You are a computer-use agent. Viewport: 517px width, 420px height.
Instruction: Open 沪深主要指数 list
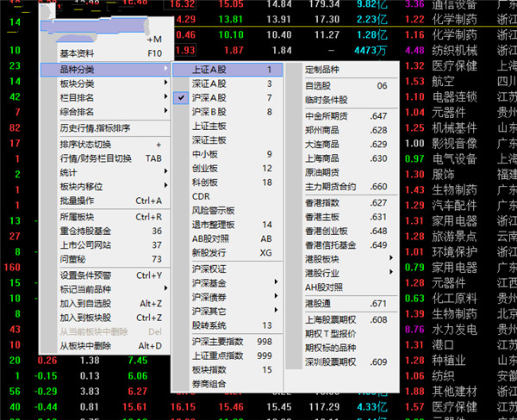coord(227,342)
